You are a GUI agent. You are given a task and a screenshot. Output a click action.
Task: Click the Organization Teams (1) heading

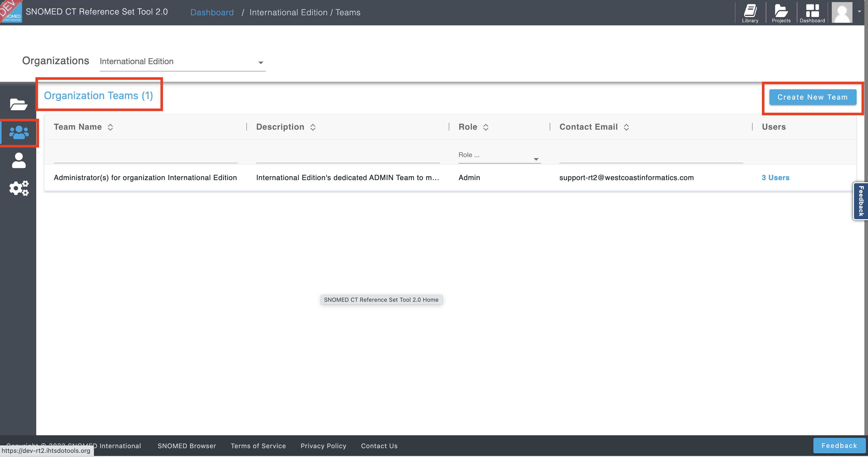coord(98,96)
